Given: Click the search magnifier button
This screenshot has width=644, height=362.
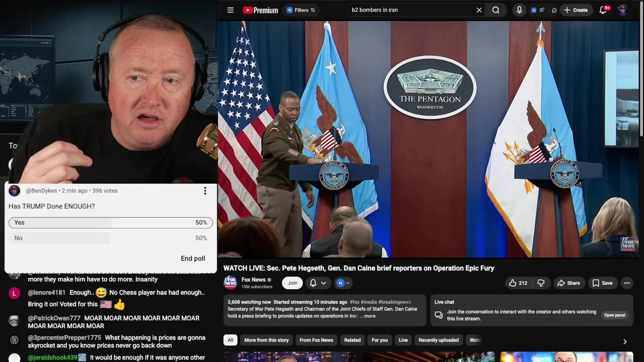Looking at the screenshot, I should click(496, 10).
